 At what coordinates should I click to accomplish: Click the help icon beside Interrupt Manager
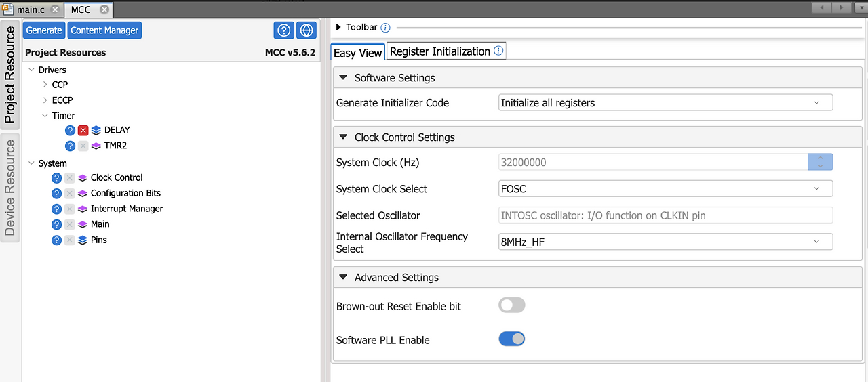click(x=57, y=209)
